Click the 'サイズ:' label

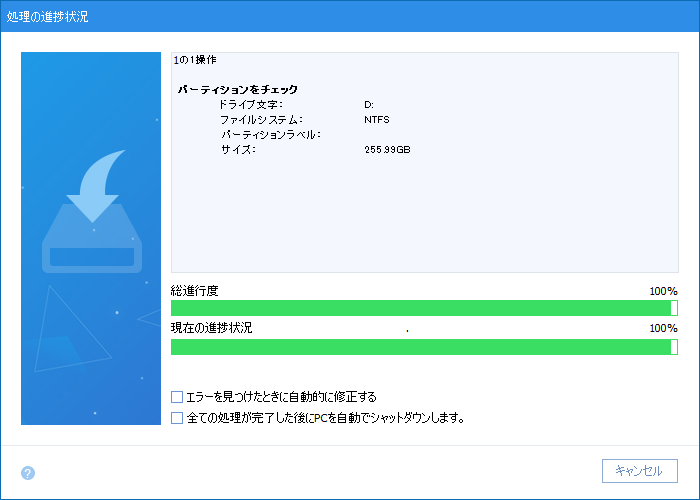238,150
